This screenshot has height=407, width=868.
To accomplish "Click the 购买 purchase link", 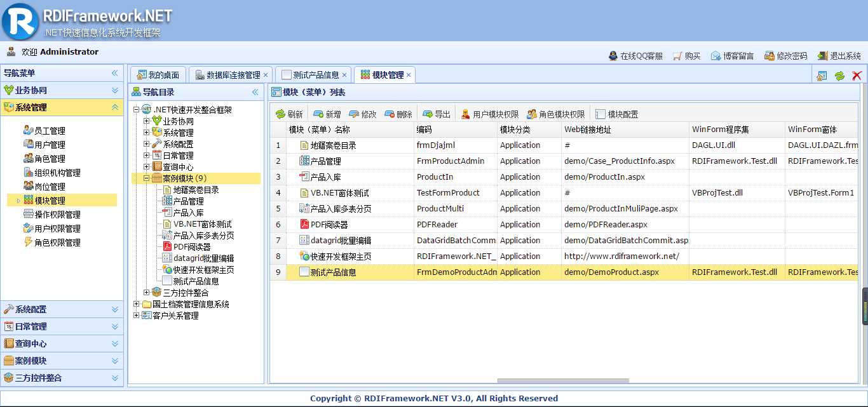I will pos(686,56).
